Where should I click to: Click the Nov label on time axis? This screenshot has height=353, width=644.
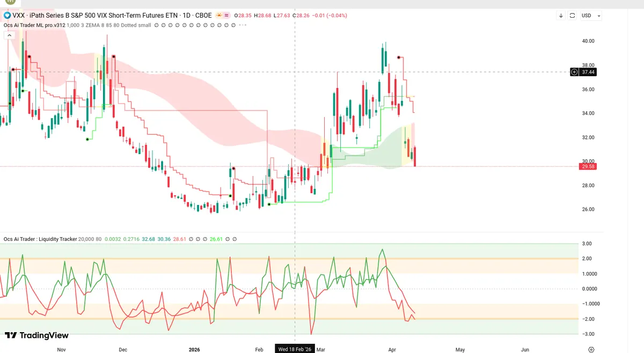[61, 349]
